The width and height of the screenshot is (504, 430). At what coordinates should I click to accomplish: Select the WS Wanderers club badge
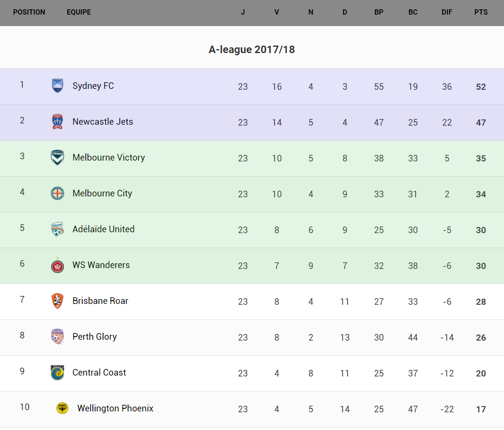coord(57,265)
